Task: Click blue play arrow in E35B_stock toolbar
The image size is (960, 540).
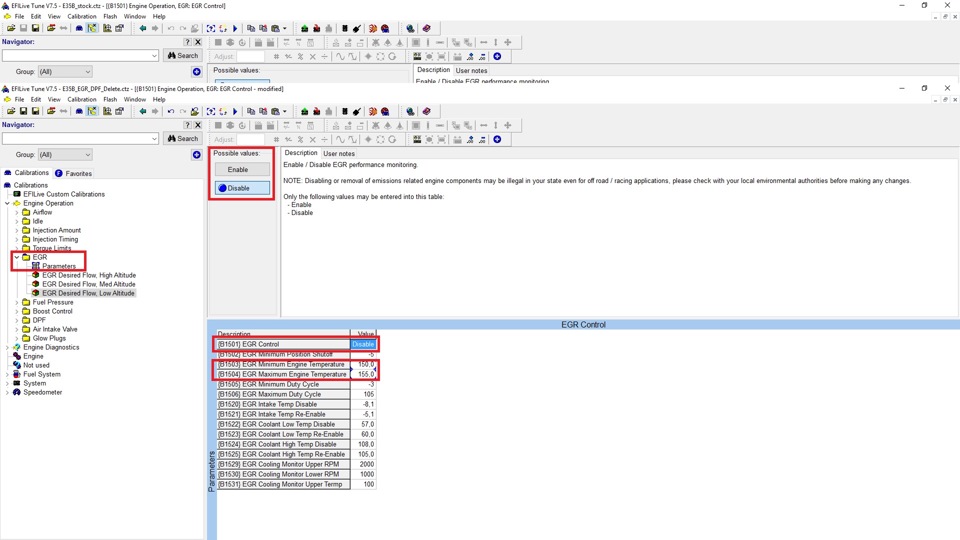Action: (x=235, y=28)
